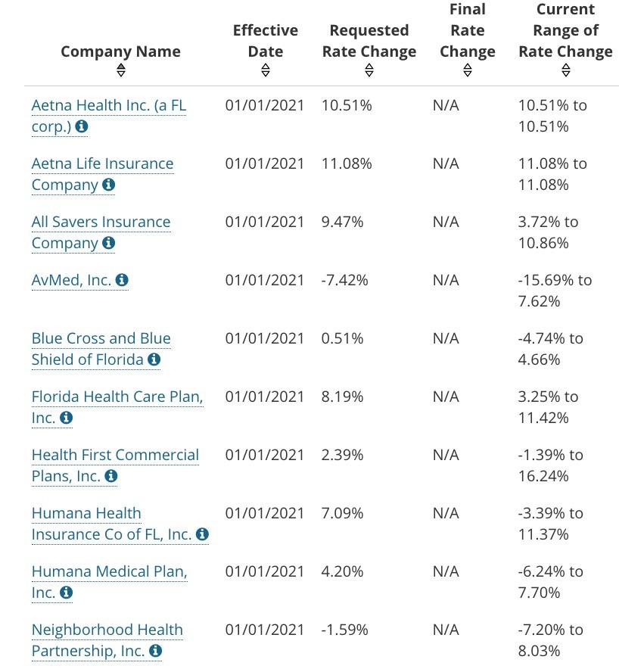Click info icon for Blue Cross and Blue Shield

point(154,360)
